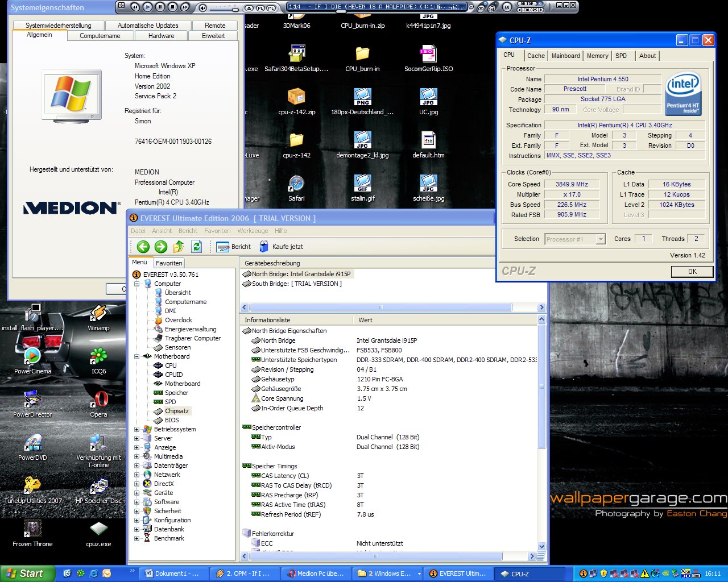
Task: Open cpu-z-142.zip desktop icon
Action: 296,101
